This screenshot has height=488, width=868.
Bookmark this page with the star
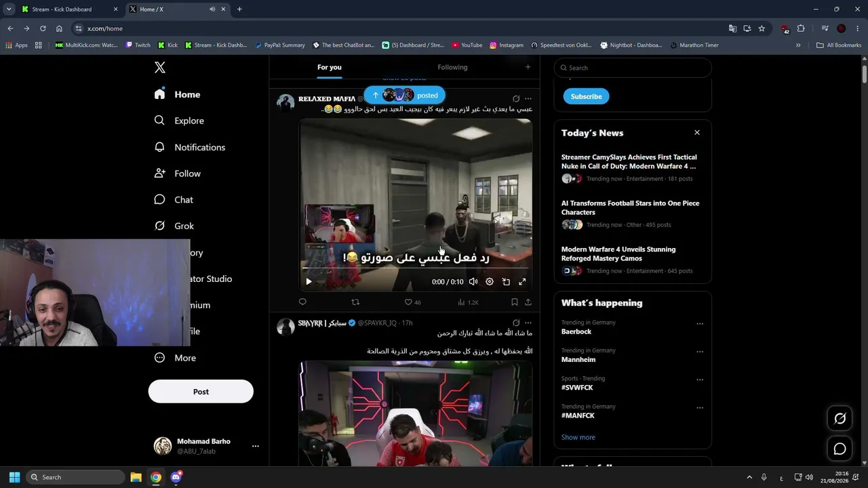762,28
